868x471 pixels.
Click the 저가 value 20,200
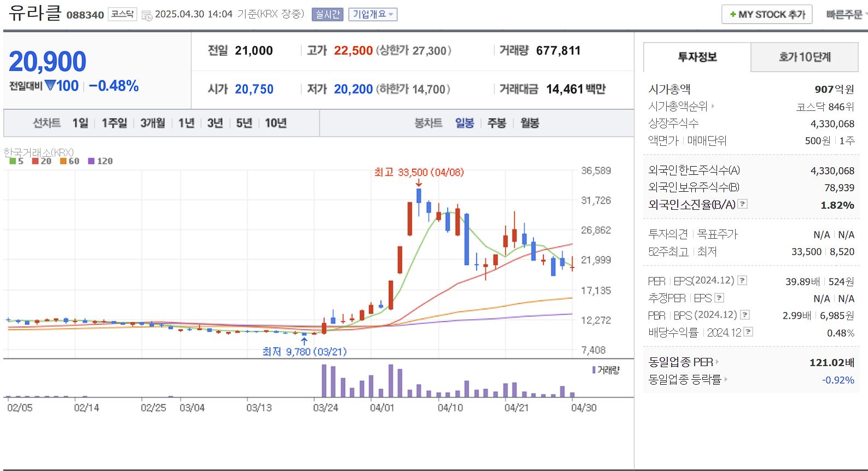click(x=353, y=89)
